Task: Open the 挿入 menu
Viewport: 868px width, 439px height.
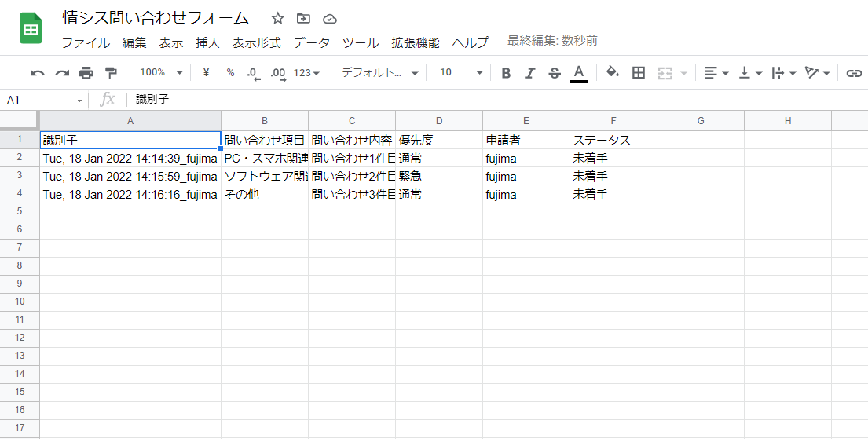Action: pos(207,42)
